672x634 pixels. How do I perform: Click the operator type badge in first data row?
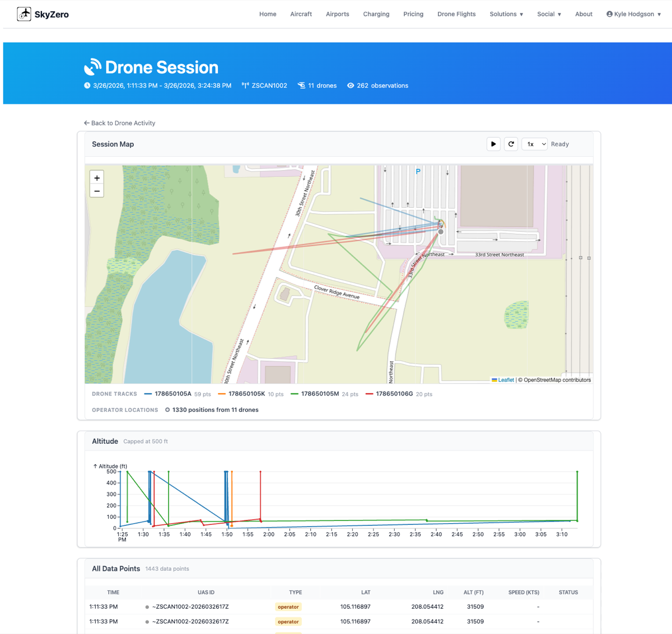click(x=288, y=607)
